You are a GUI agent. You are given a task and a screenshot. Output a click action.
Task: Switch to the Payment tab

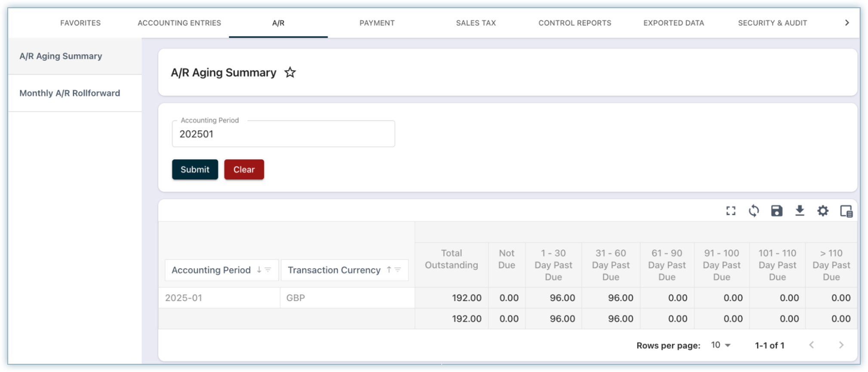[377, 23]
